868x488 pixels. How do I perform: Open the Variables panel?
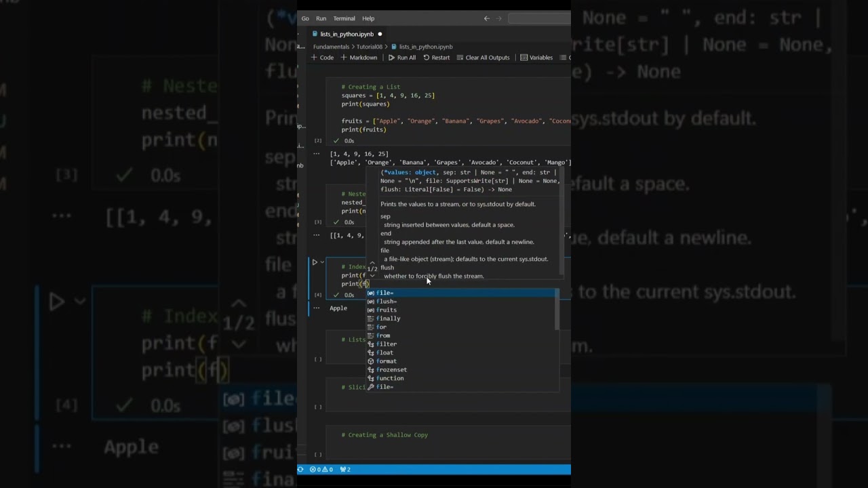click(536, 58)
